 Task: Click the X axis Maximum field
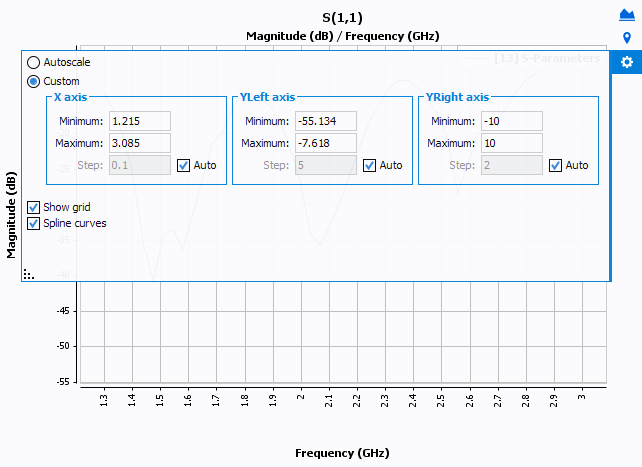pyautogui.click(x=140, y=143)
